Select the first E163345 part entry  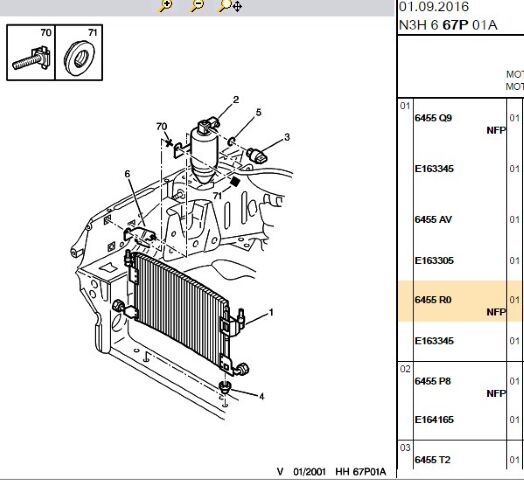[434, 168]
